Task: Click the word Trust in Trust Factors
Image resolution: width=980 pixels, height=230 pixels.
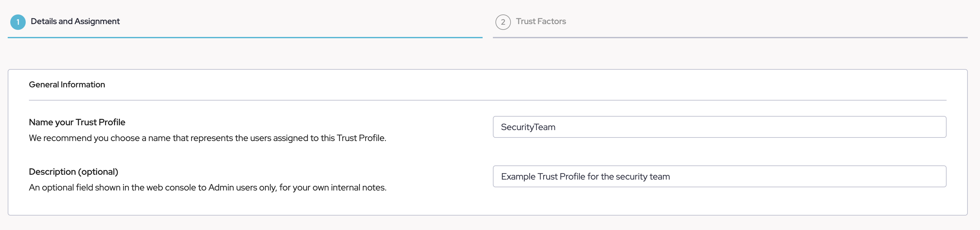Action: coord(526,21)
